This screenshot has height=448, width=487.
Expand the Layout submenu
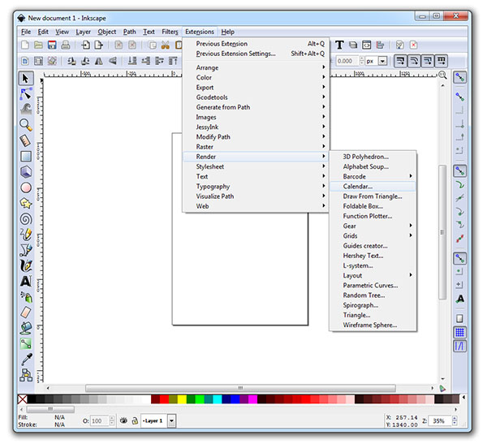click(x=373, y=276)
